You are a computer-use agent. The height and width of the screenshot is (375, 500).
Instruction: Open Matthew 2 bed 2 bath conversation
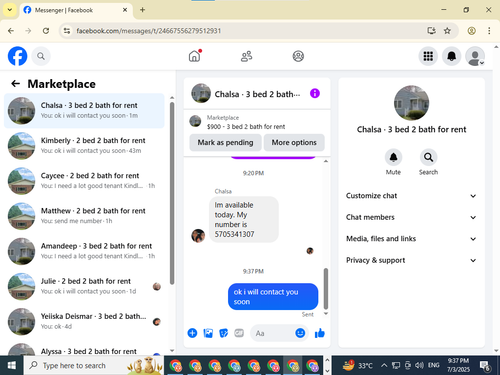coord(84,216)
